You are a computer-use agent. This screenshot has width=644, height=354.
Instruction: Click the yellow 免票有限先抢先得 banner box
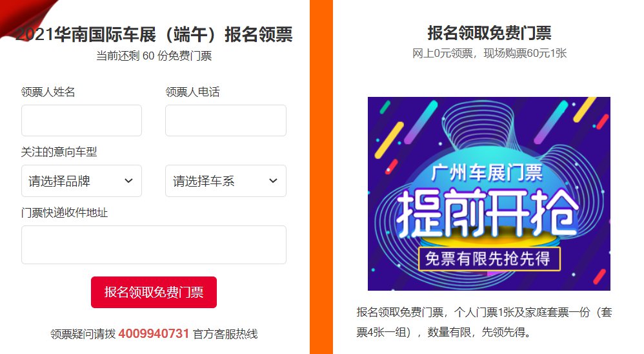[x=488, y=258]
